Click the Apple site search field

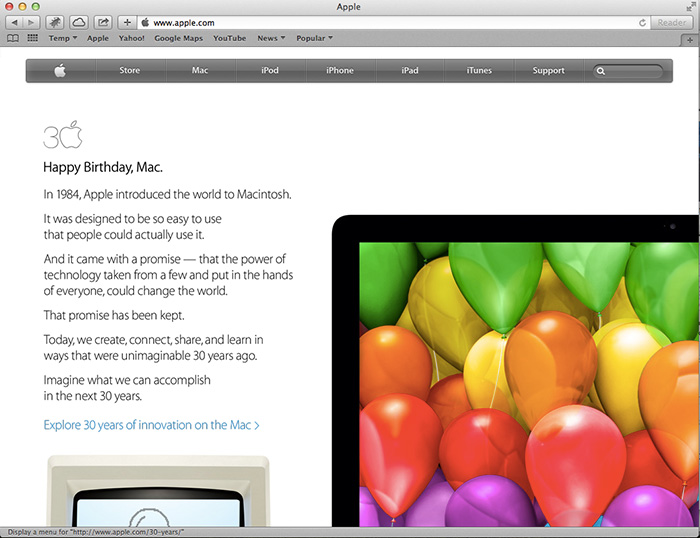(x=628, y=71)
